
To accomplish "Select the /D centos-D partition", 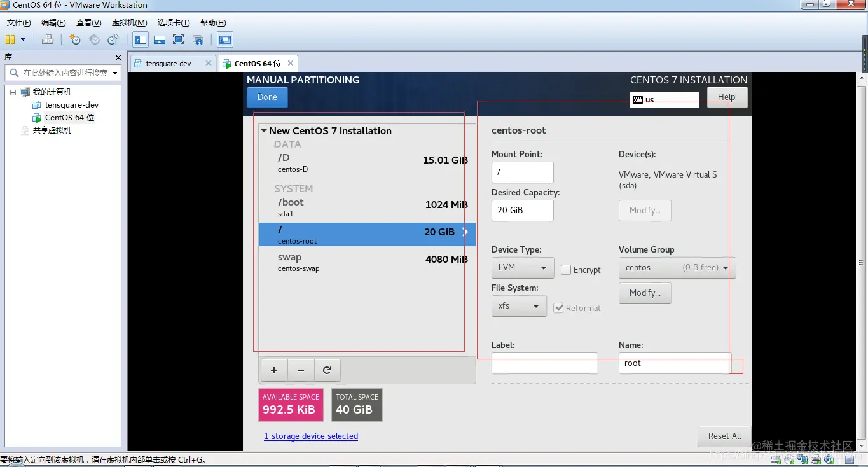I will (367, 163).
